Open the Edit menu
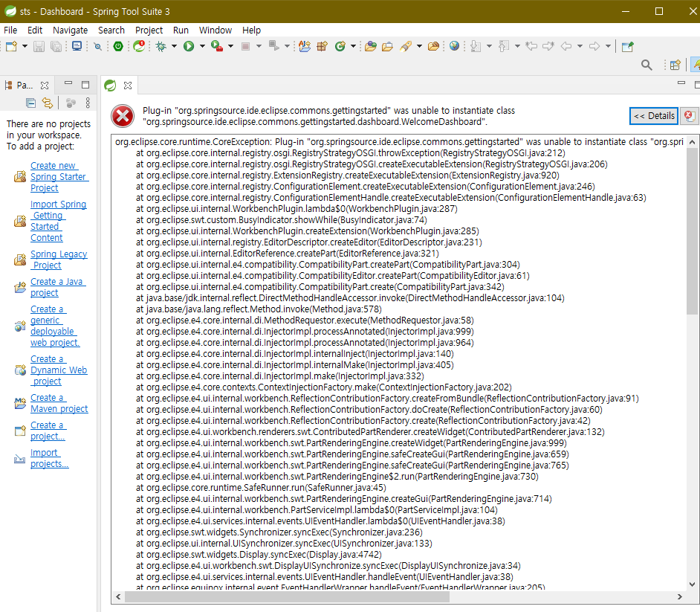 coord(35,30)
